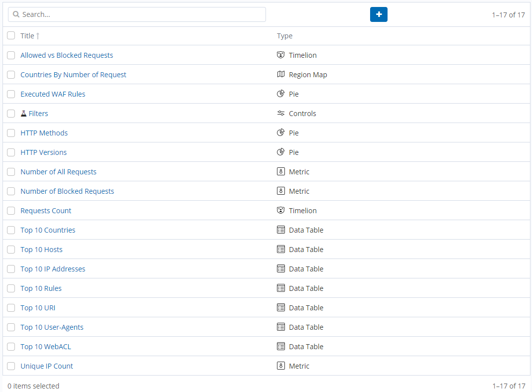Open Top 10 WebACL link
Screen dimensions: 532x392
coord(46,347)
